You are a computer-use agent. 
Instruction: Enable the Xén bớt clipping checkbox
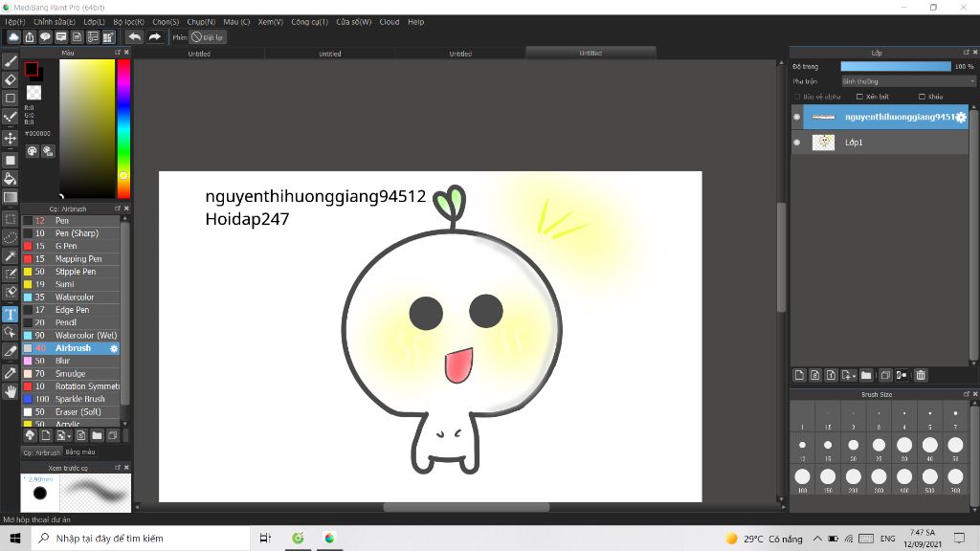859,97
